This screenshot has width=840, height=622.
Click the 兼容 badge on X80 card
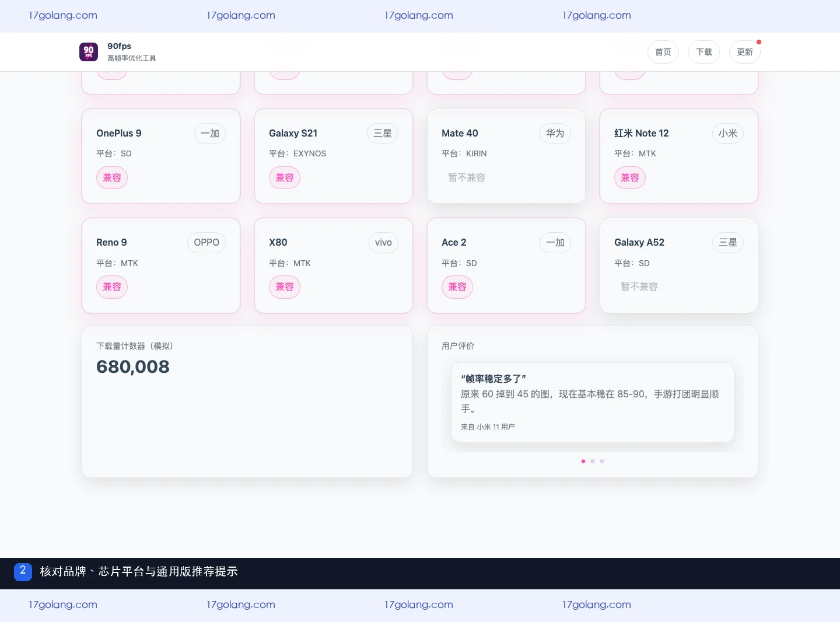coord(285,286)
